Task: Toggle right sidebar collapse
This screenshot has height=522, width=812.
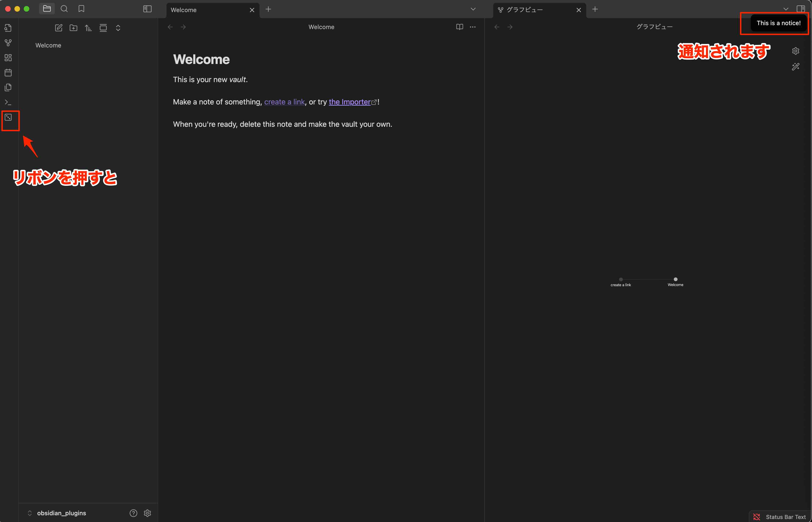Action: 801,9
